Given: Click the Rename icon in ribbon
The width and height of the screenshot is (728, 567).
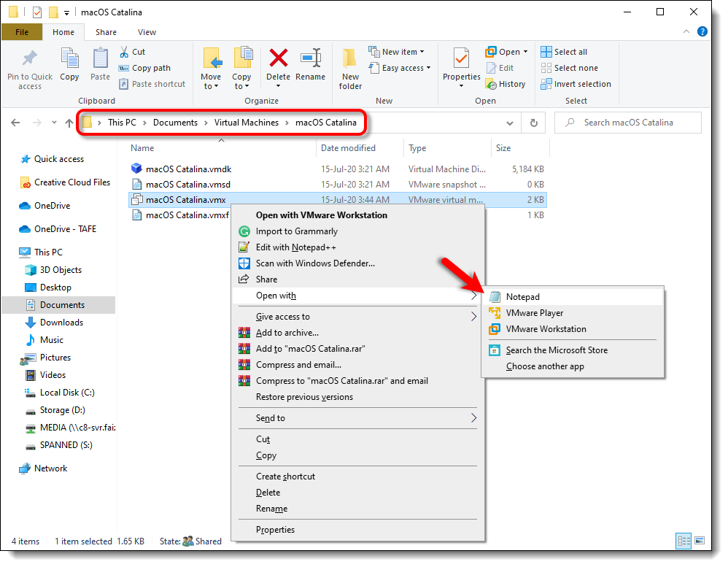Looking at the screenshot, I should pyautogui.click(x=311, y=59).
